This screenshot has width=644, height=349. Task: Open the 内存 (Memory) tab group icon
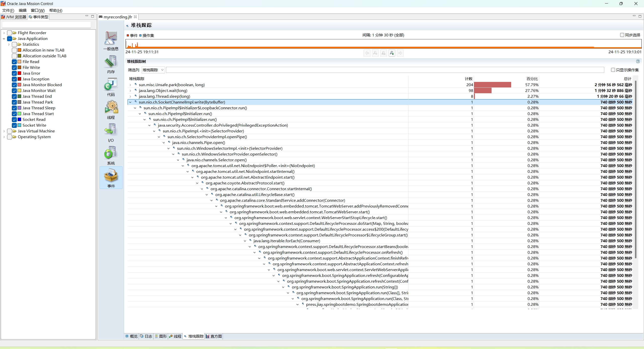point(111,64)
